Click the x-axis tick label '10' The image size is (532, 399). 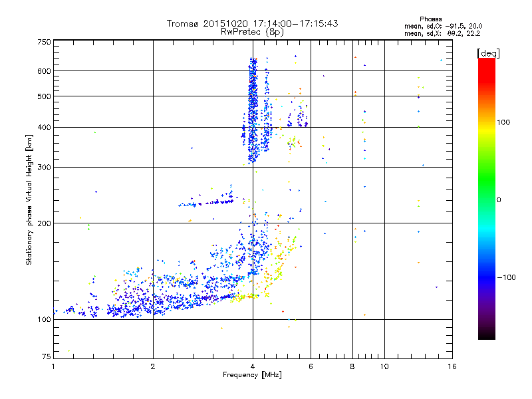point(384,366)
